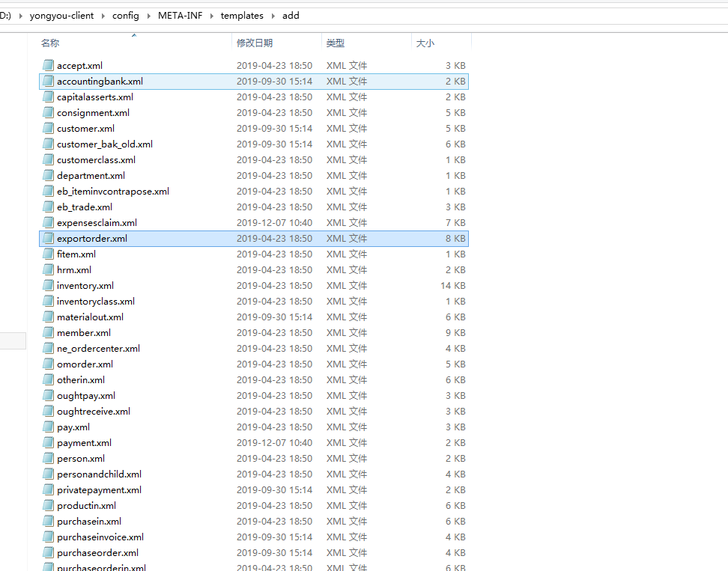Select the purchaseorder.xml file name
This screenshot has height=571, width=728.
(97, 553)
